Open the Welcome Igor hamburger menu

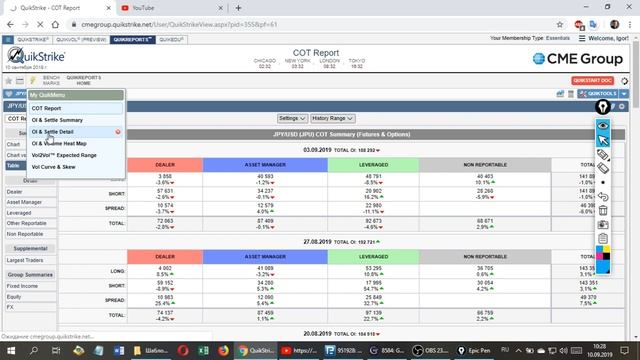582,38
